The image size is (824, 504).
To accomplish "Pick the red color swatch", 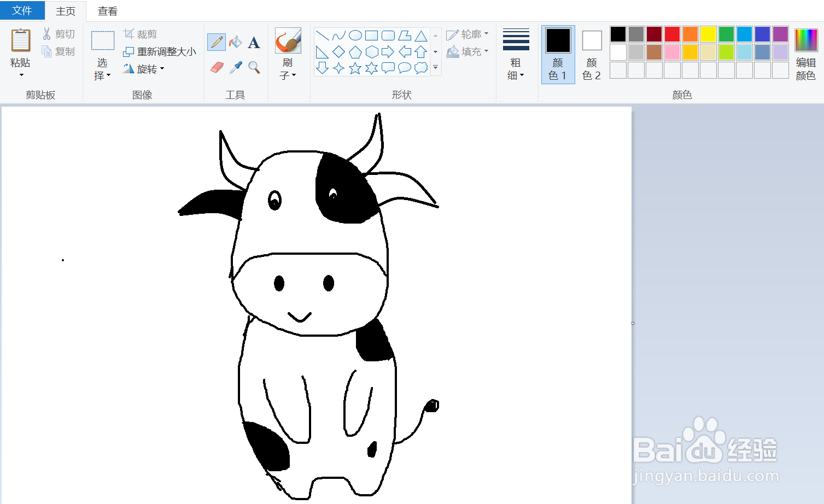I will click(671, 33).
